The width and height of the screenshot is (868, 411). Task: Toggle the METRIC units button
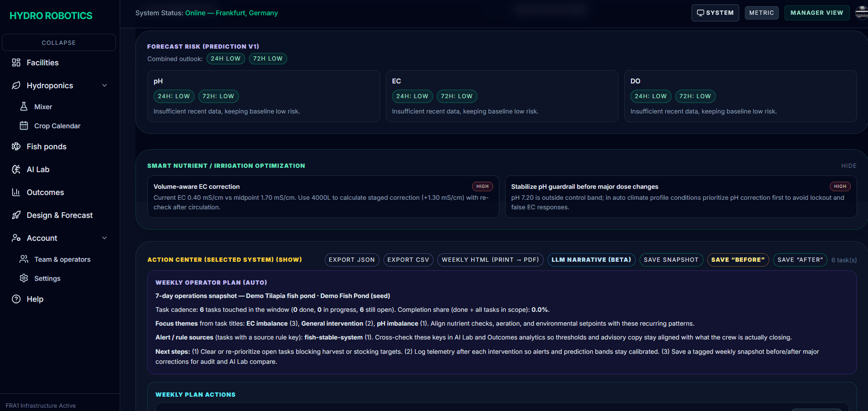(762, 13)
